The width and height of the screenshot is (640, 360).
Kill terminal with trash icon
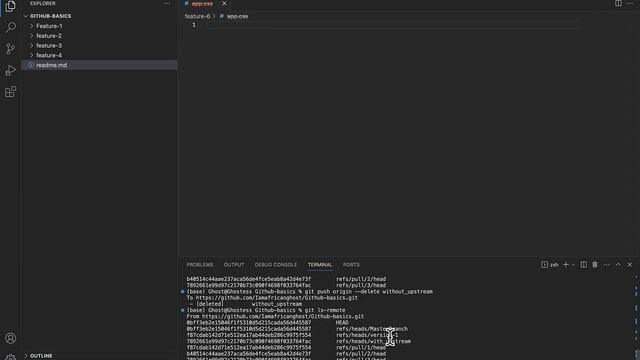coord(595,265)
